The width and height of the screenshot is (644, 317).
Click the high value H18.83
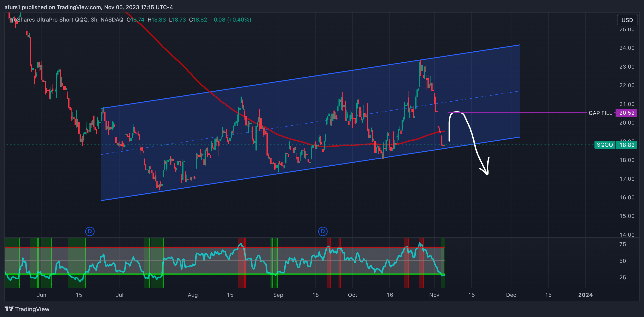tap(156, 19)
